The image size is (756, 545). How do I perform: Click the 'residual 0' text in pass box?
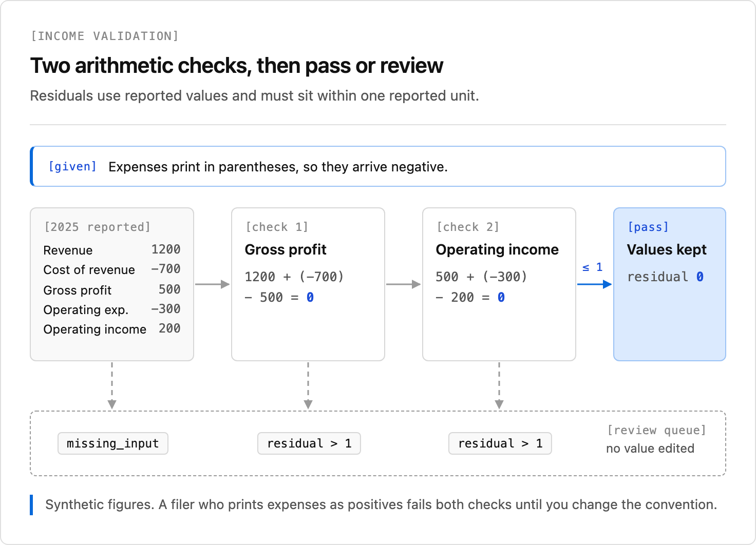[666, 277]
